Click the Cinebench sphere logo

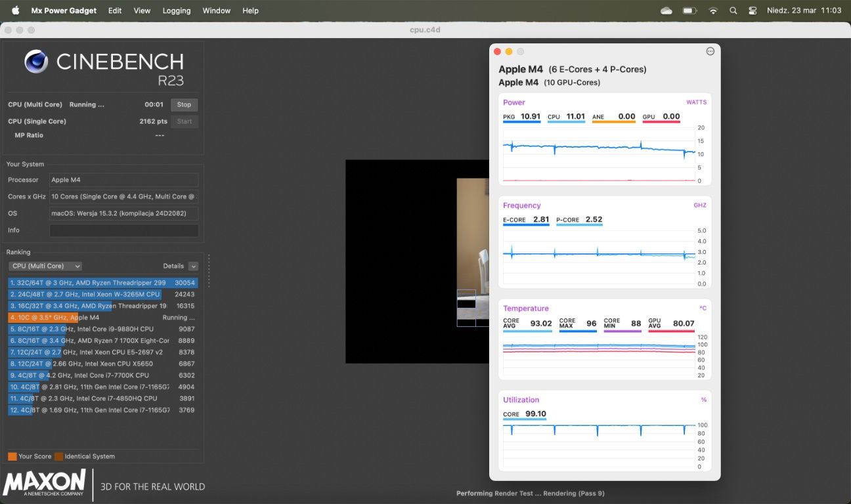[36, 62]
